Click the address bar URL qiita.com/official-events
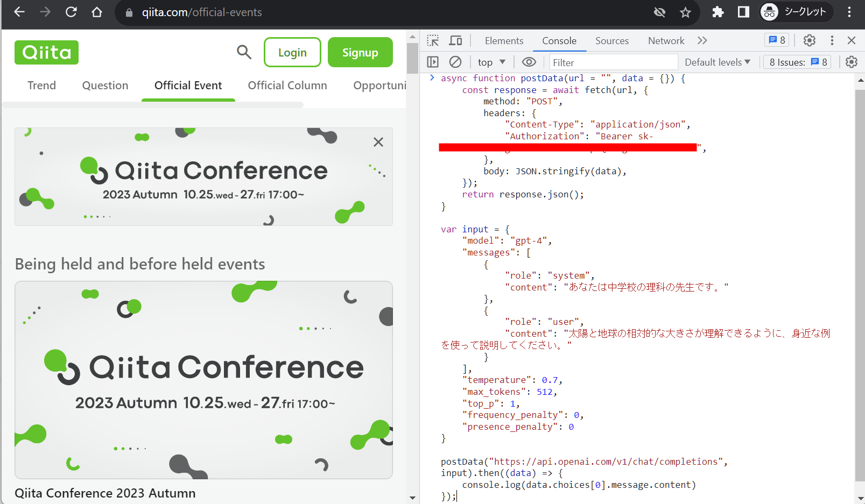 point(202,12)
